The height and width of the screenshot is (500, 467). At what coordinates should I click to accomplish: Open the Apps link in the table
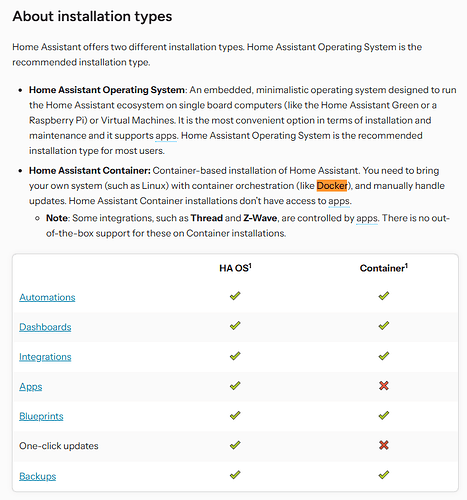pos(31,387)
